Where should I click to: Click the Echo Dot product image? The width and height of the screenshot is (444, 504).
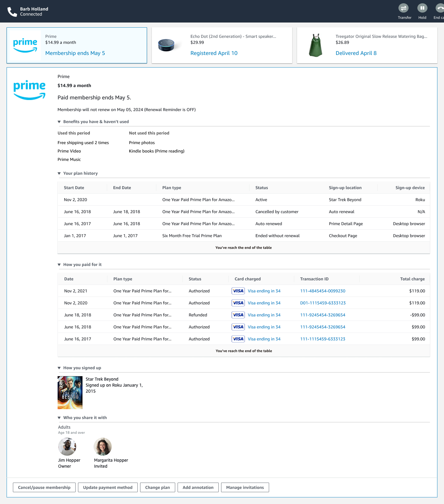166,45
